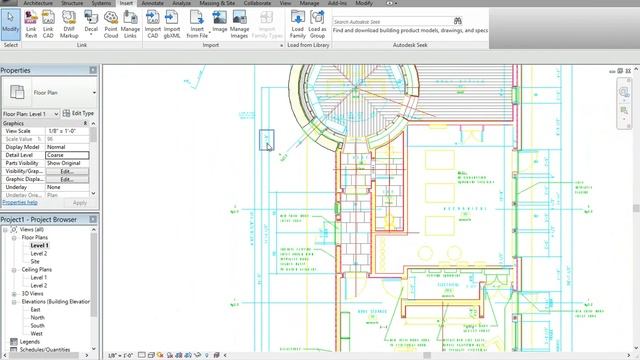The width and height of the screenshot is (640, 360).
Task: Click the Import CAD tool
Action: click(153, 24)
